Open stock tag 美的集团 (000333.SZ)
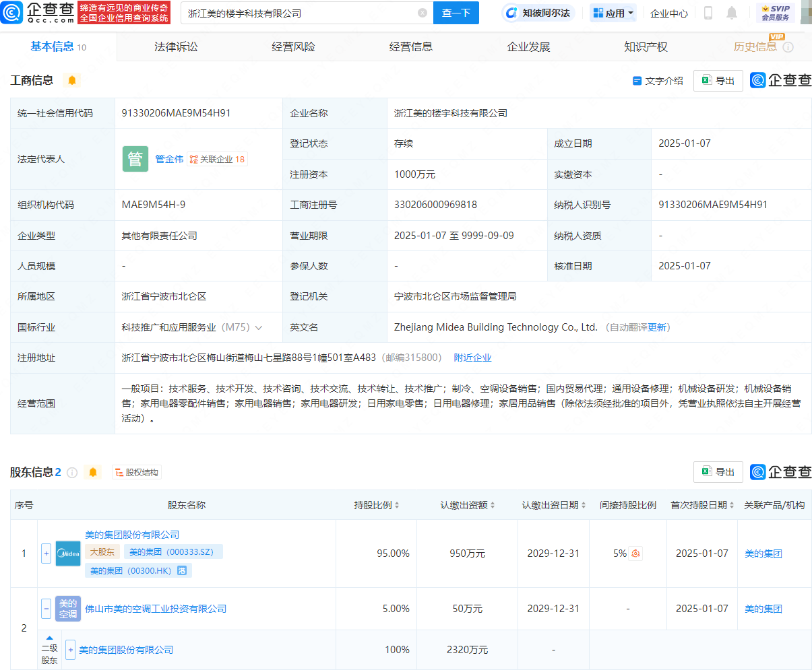Screen dimensions: 812x670 click(x=173, y=552)
